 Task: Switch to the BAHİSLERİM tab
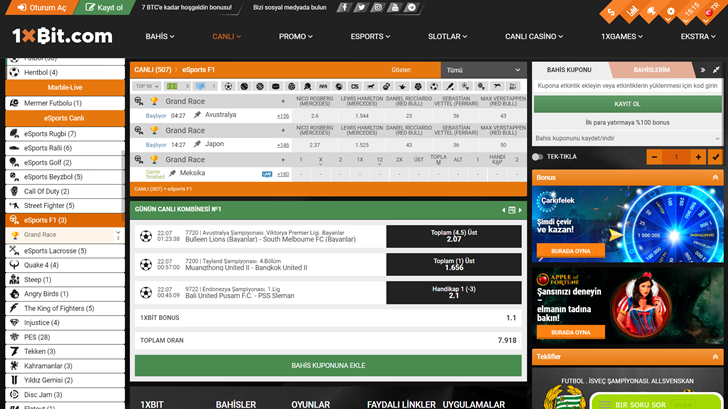(x=651, y=70)
